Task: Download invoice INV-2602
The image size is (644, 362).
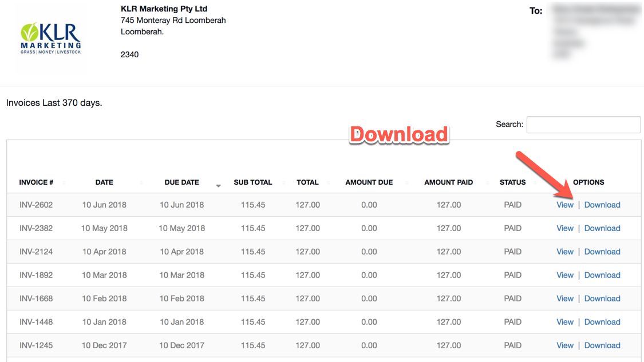Action: (x=602, y=205)
